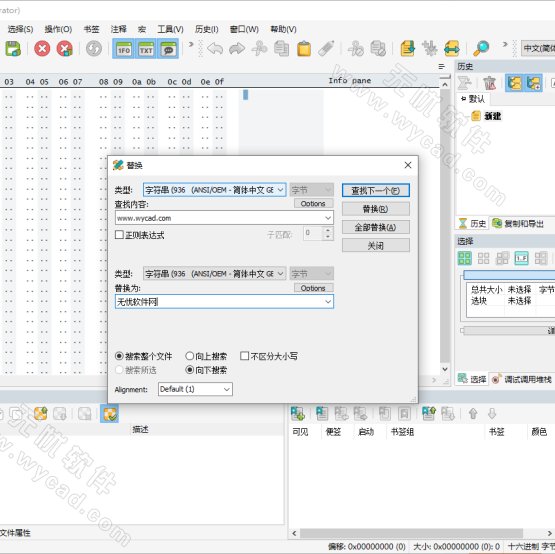555x554 pixels.
Task: Click the yellow double-arrow replace icon
Action: 452,48
